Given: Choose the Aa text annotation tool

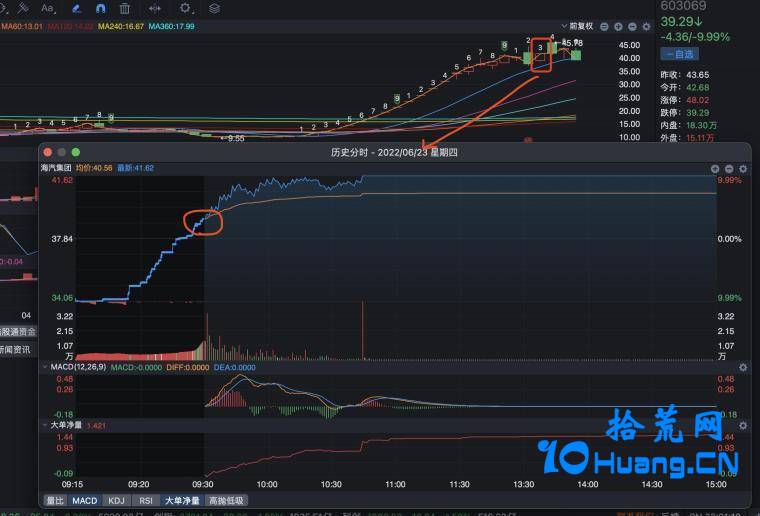Looking at the screenshot, I should click(48, 8).
